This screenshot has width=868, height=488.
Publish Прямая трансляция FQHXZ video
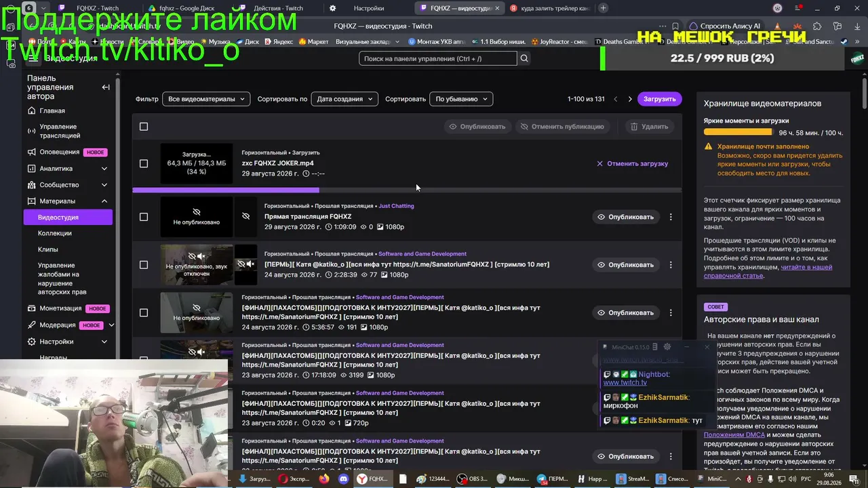pyautogui.click(x=626, y=217)
